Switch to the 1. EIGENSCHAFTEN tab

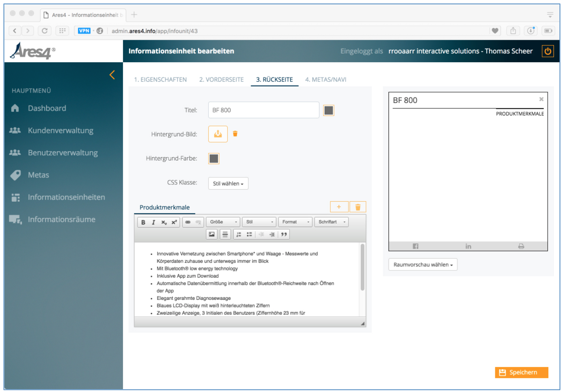click(161, 80)
